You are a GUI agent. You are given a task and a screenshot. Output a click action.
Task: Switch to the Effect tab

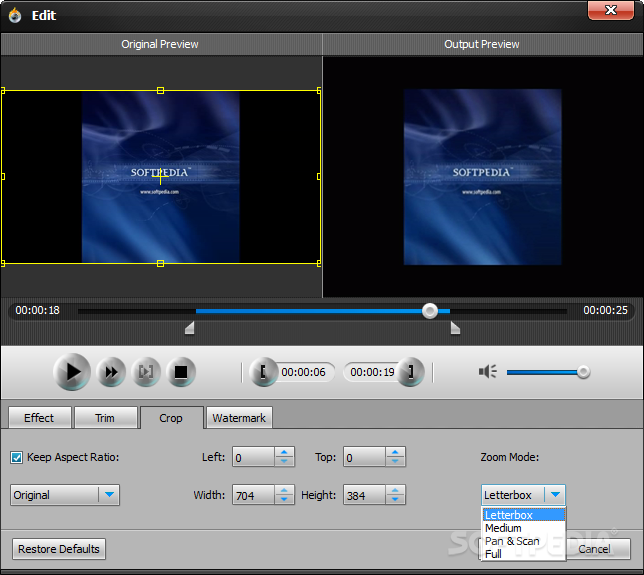point(39,418)
